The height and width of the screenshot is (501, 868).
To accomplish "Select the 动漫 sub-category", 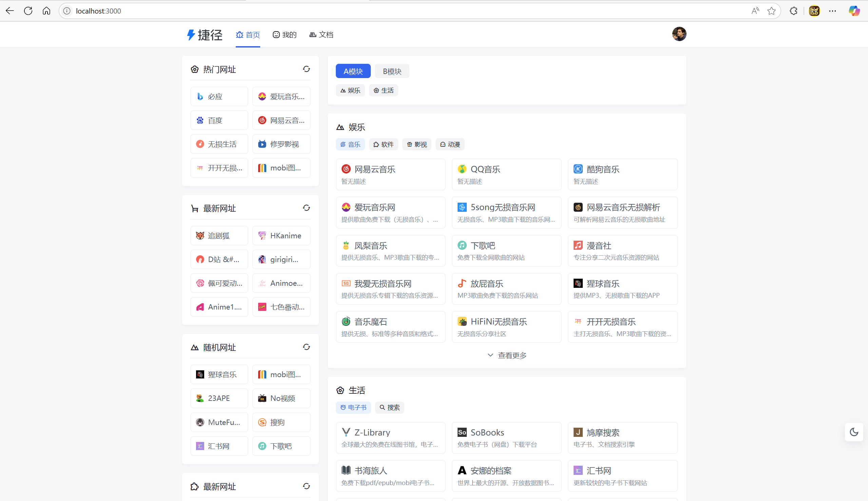I will pyautogui.click(x=450, y=145).
